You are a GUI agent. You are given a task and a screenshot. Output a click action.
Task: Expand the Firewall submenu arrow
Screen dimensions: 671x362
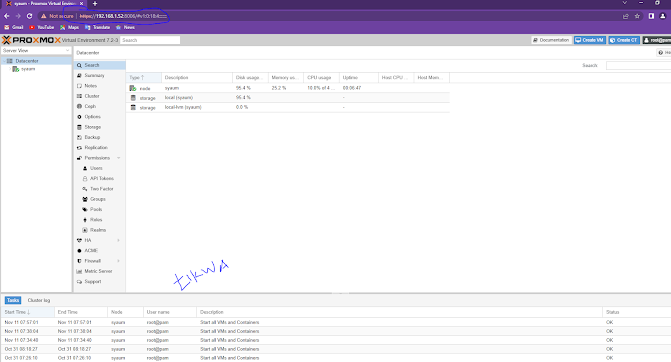(x=119, y=261)
